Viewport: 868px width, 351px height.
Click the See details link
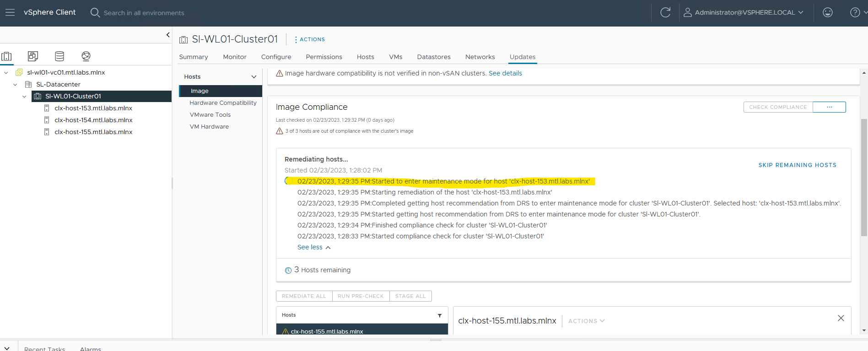tap(505, 73)
